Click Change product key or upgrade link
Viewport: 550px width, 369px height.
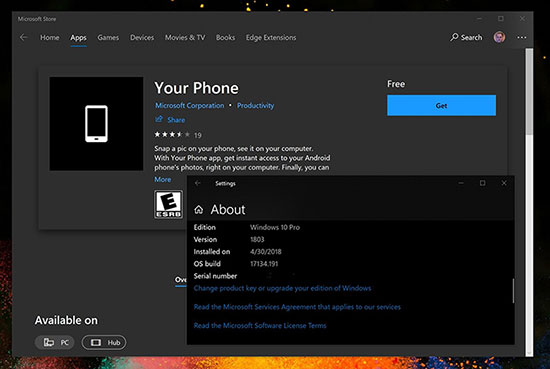(x=282, y=288)
